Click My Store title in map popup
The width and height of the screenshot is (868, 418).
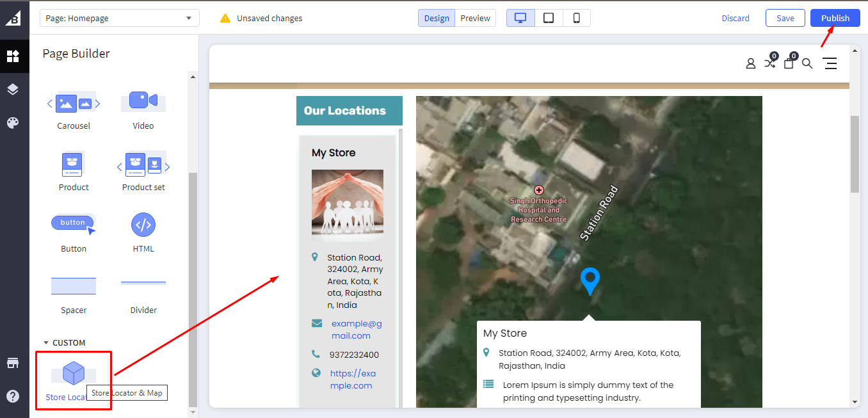click(505, 334)
